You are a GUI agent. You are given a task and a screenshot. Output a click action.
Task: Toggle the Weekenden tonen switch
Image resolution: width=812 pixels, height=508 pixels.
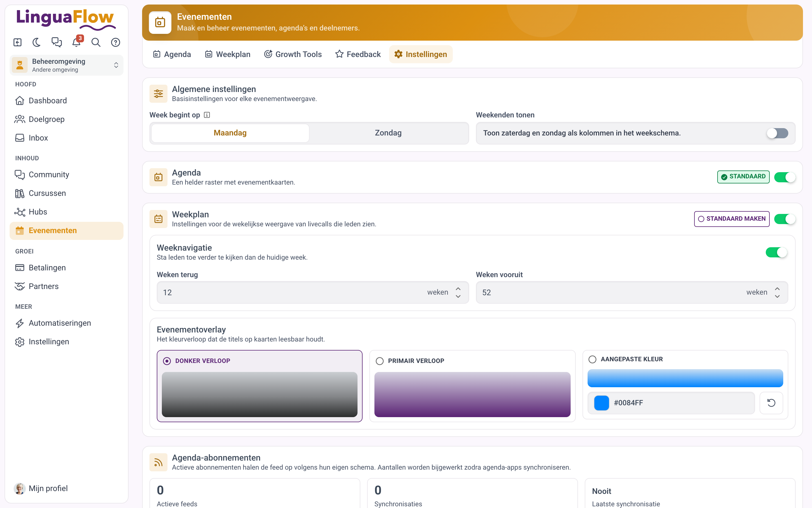777,133
